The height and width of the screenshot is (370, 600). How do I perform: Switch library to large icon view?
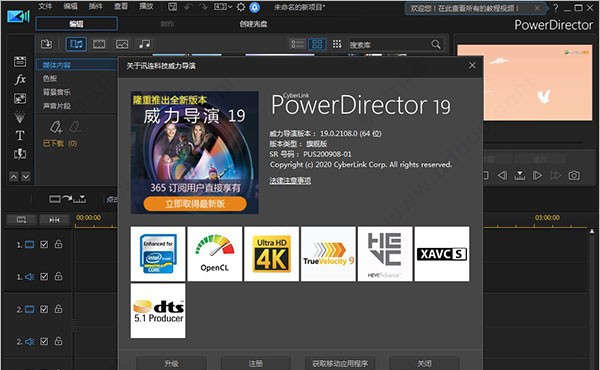(317, 44)
